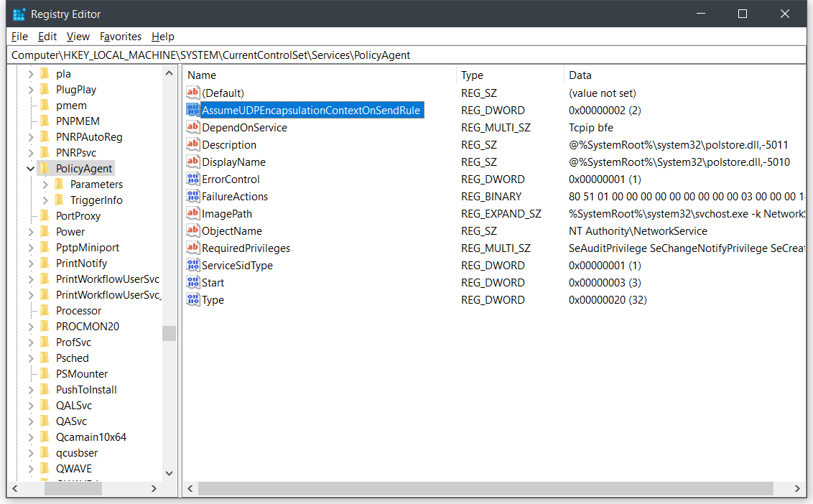813x504 pixels.
Task: Select the PNRPsvc key
Action: point(76,152)
